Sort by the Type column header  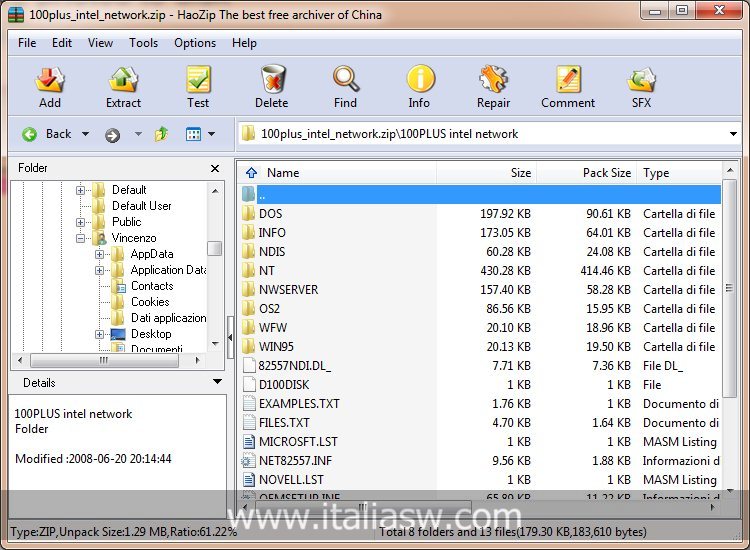(679, 173)
